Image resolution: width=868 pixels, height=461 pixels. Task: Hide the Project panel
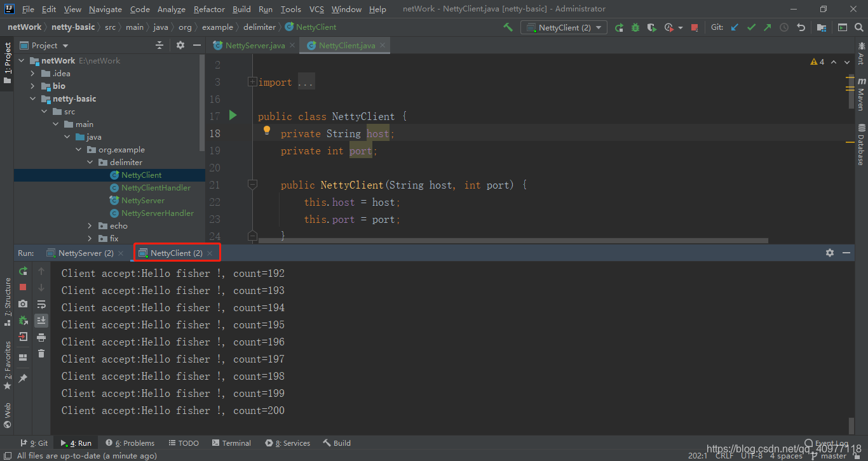196,45
